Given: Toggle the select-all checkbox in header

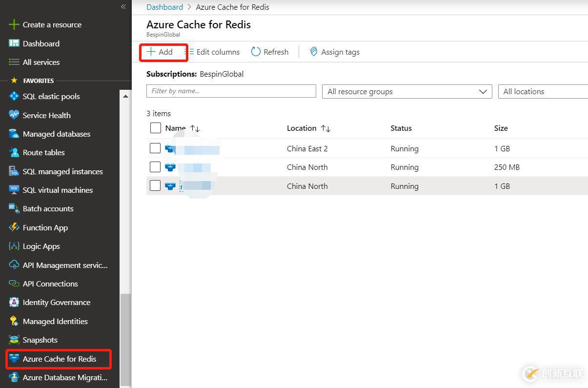Looking at the screenshot, I should tap(155, 128).
